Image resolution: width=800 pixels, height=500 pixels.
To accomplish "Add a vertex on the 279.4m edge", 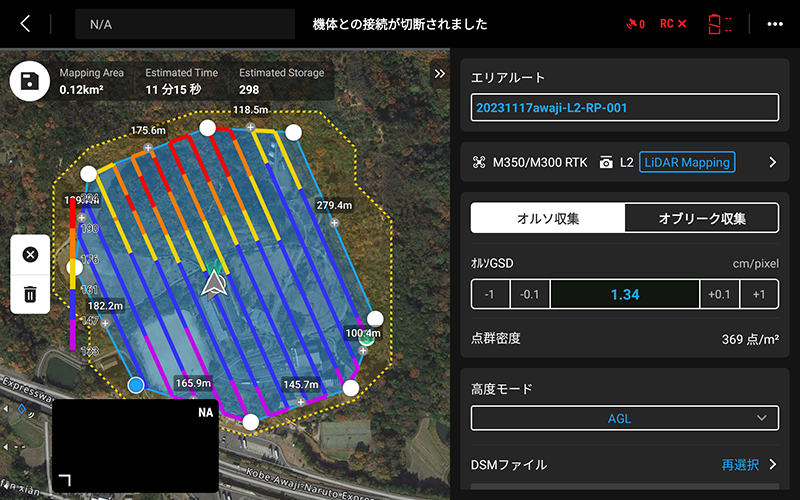I will pos(334,222).
